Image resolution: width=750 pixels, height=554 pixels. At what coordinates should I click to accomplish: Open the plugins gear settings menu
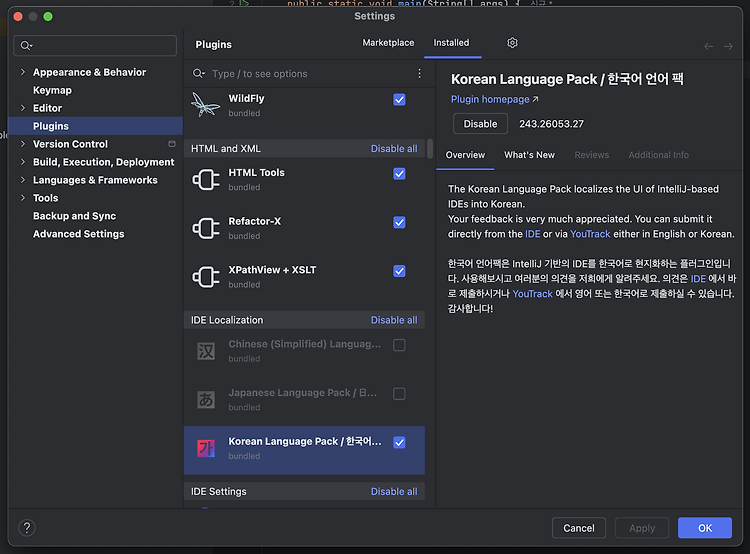pyautogui.click(x=512, y=43)
